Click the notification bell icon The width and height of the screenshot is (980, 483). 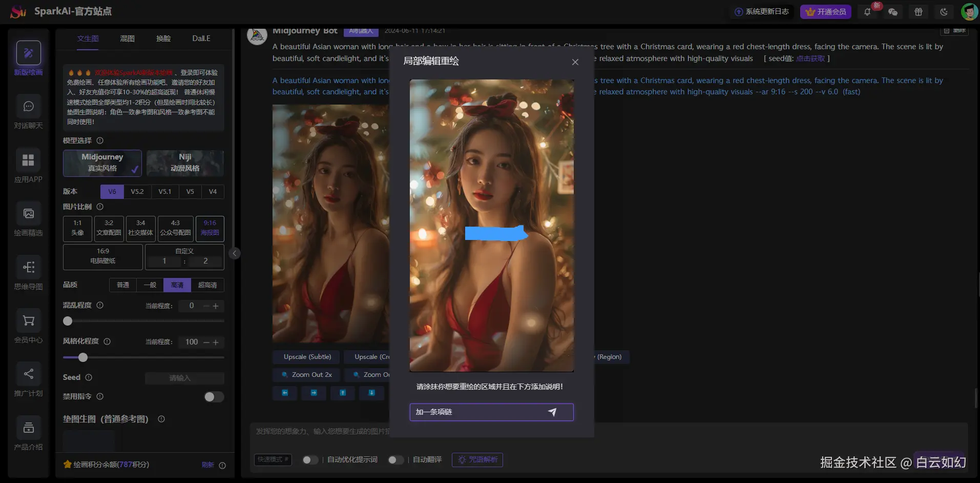click(868, 11)
